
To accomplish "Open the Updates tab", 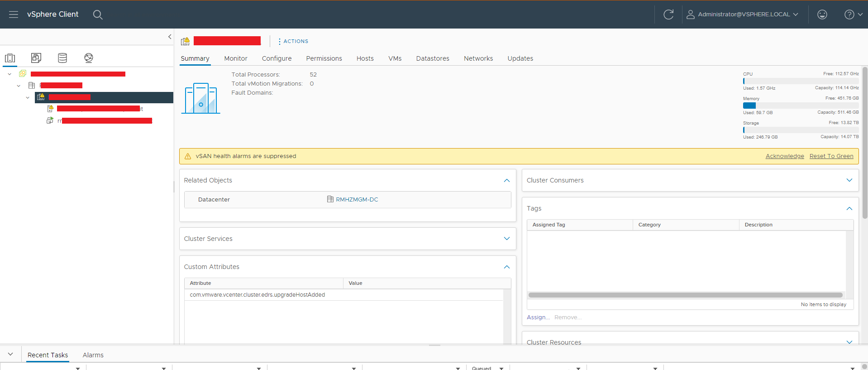I will 520,58.
